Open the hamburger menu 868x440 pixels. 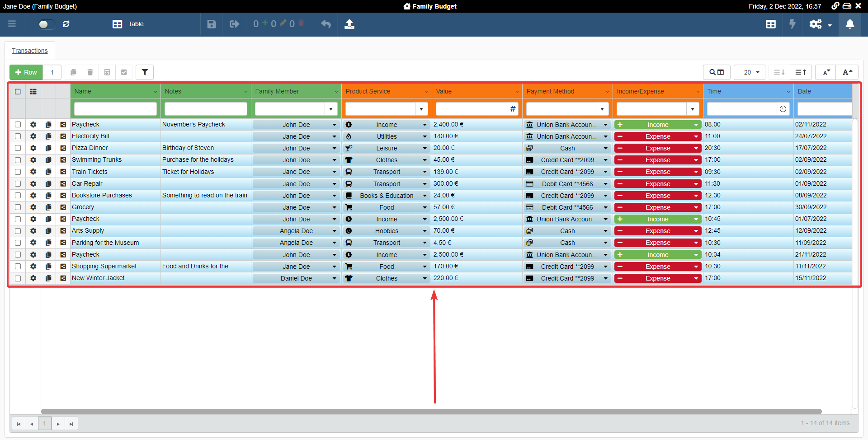coord(12,24)
